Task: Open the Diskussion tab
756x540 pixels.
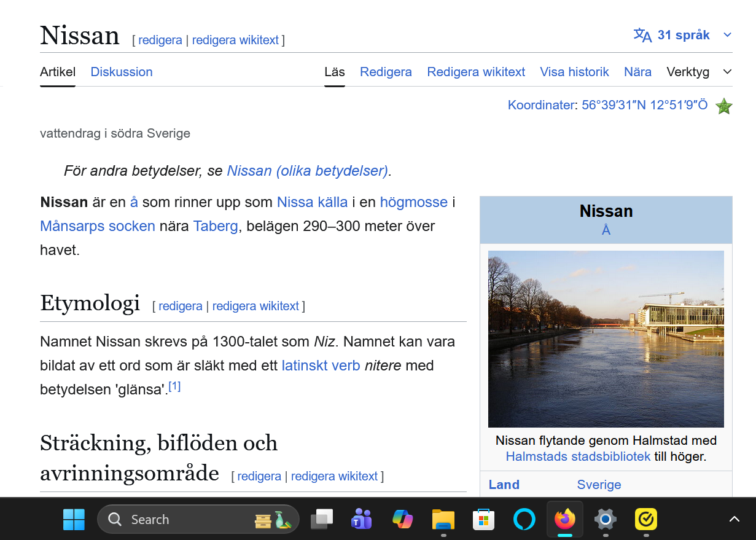Action: click(122, 72)
